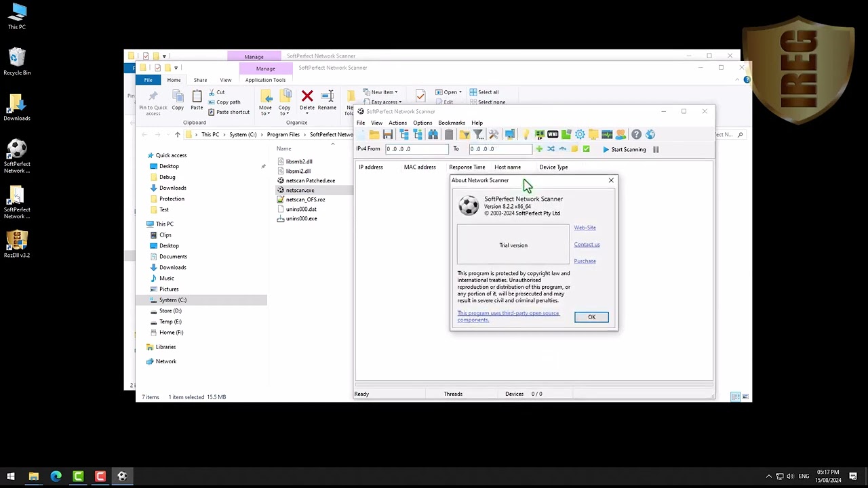This screenshot has height=488, width=868.
Task: Click the light bulb icon in toolbar
Action: pos(526,134)
